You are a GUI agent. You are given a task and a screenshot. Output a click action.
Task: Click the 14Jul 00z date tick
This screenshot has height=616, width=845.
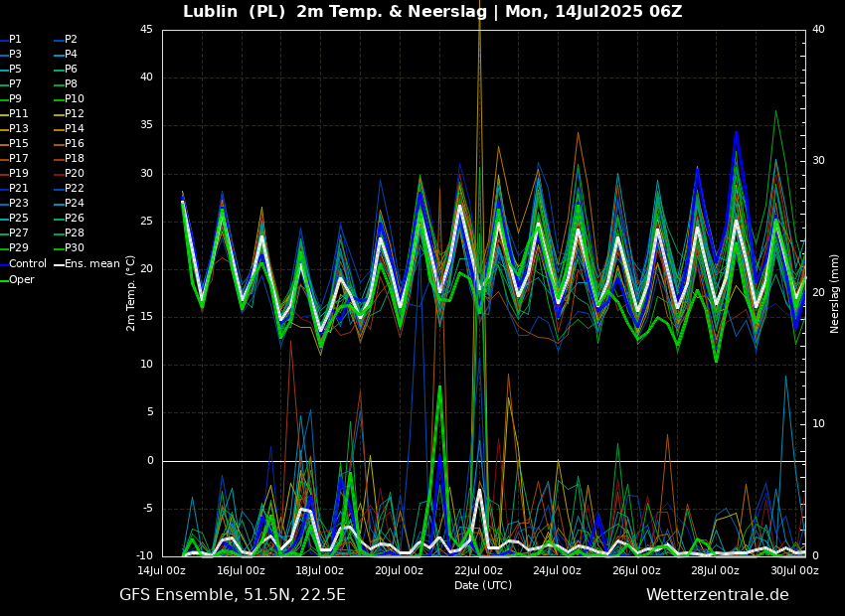point(162,571)
